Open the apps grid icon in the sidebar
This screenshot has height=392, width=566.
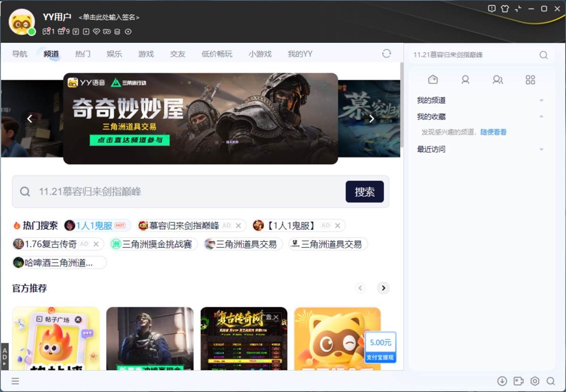(530, 80)
